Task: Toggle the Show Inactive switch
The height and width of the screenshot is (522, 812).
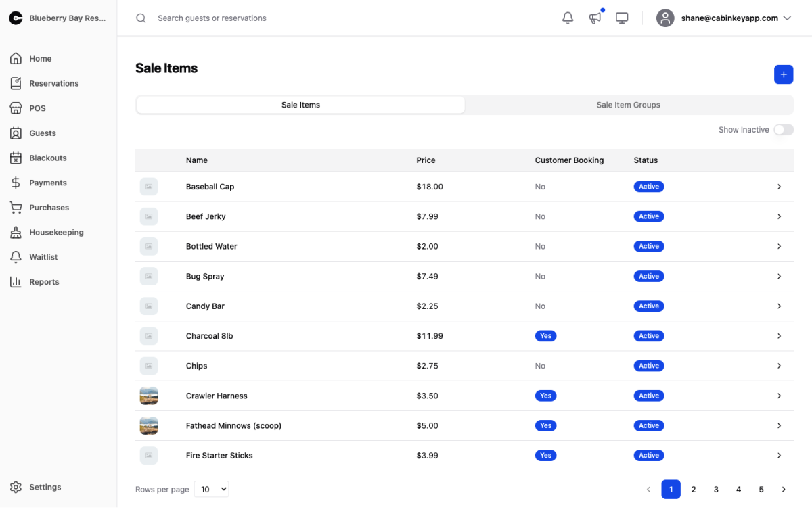Action: (x=784, y=130)
